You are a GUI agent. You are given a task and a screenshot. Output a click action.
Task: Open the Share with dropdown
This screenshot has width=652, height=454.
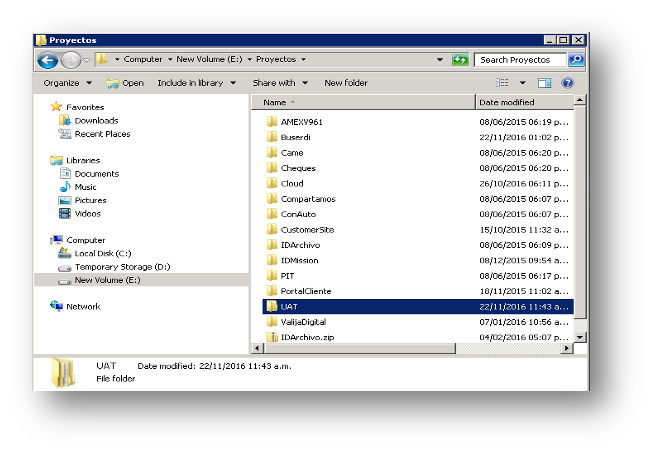pos(279,83)
